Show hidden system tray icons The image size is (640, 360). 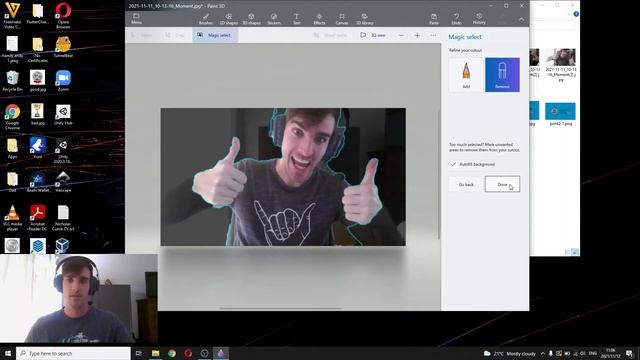[542, 353]
